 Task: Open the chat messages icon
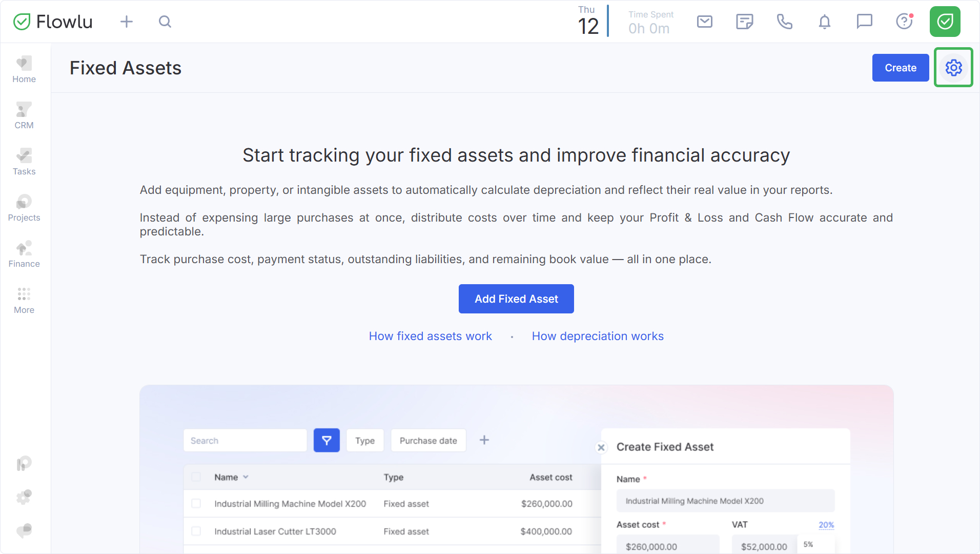(x=864, y=22)
